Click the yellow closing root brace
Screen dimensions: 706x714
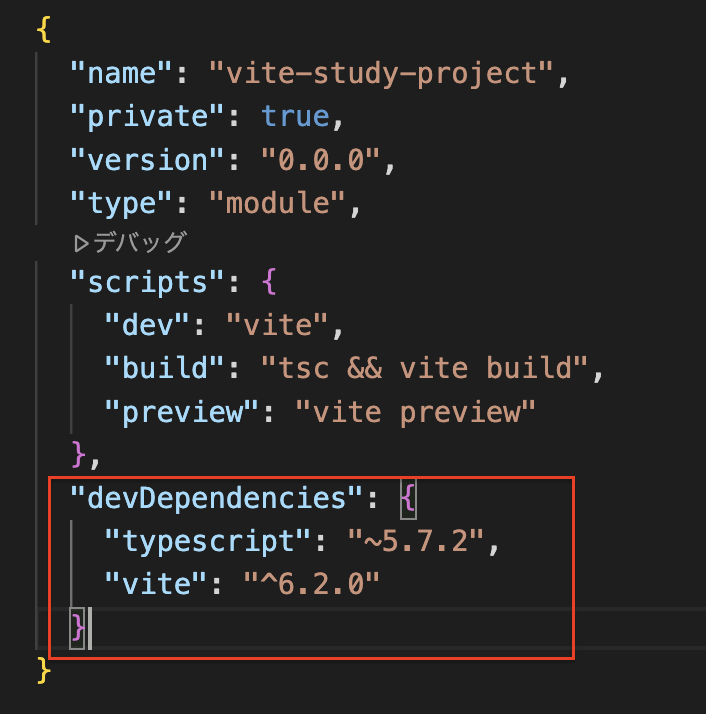44,670
